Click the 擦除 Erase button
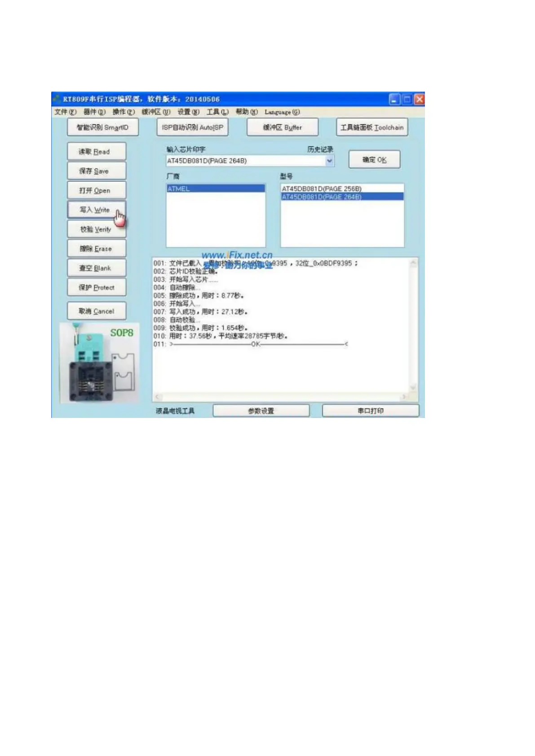Image resolution: width=535 pixels, height=756 pixels. point(97,248)
